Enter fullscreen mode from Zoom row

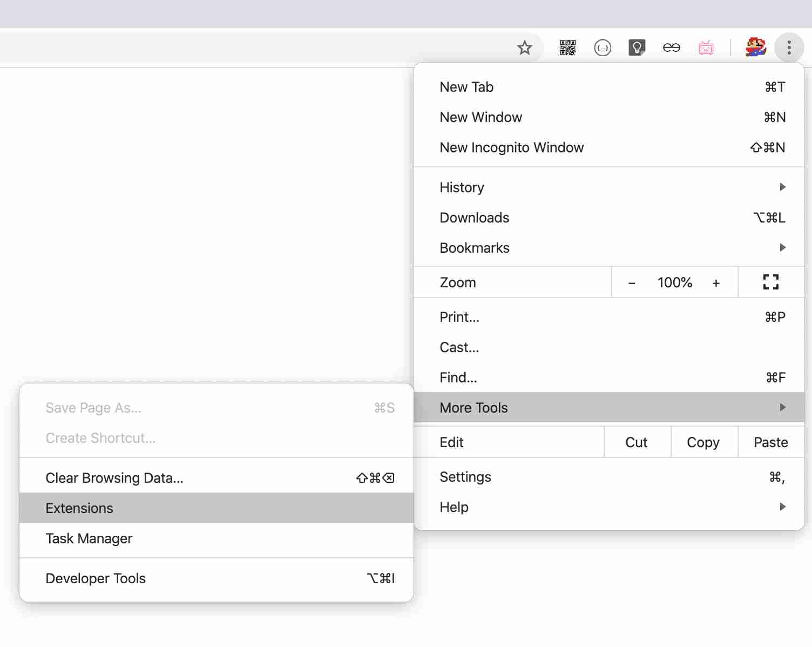point(771,282)
